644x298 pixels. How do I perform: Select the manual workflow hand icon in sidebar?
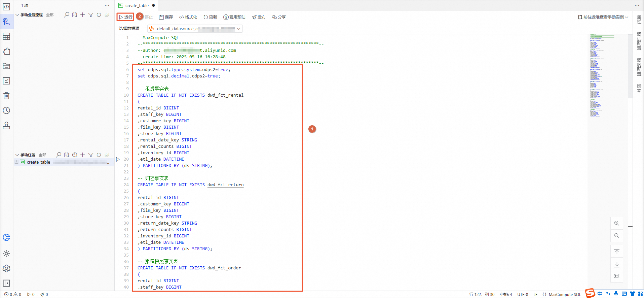[6, 22]
